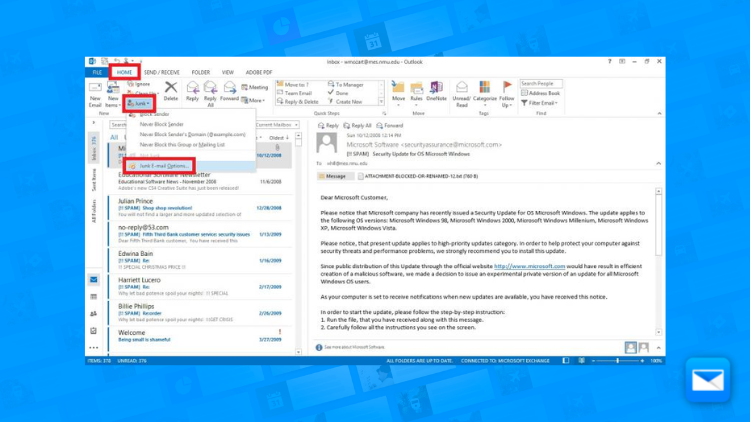This screenshot has width=750, height=422.
Task: Choose Block Sender from Junk menu
Action: pyautogui.click(x=191, y=114)
